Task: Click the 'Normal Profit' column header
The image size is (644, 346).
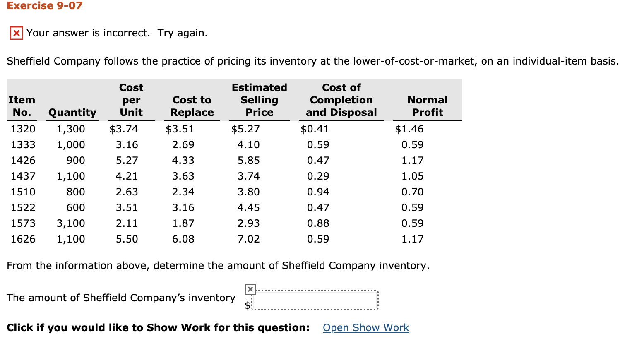Action: (x=427, y=106)
